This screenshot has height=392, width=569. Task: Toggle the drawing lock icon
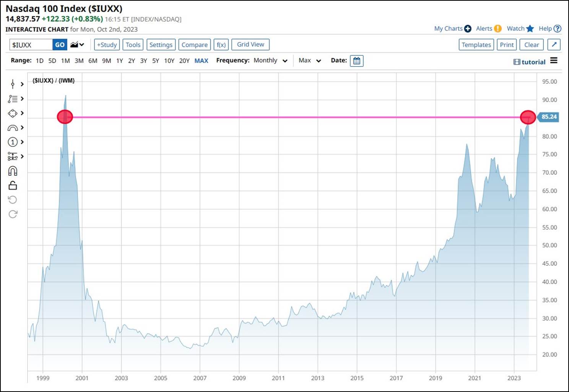pos(13,185)
